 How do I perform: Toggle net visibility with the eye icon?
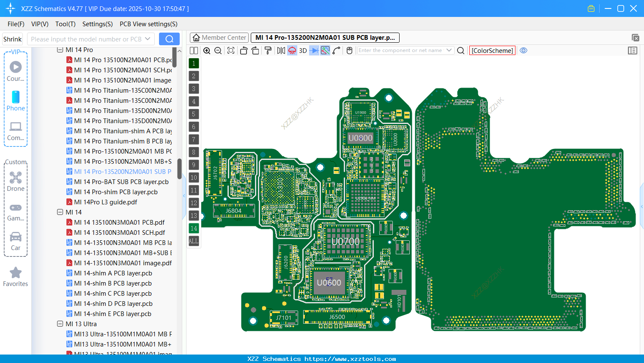pyautogui.click(x=523, y=50)
